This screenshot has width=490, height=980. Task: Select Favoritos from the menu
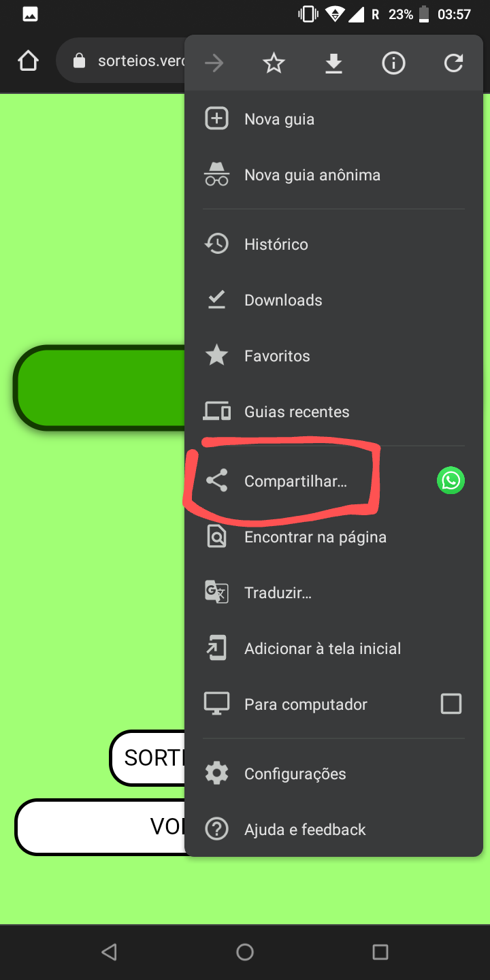tap(333, 356)
